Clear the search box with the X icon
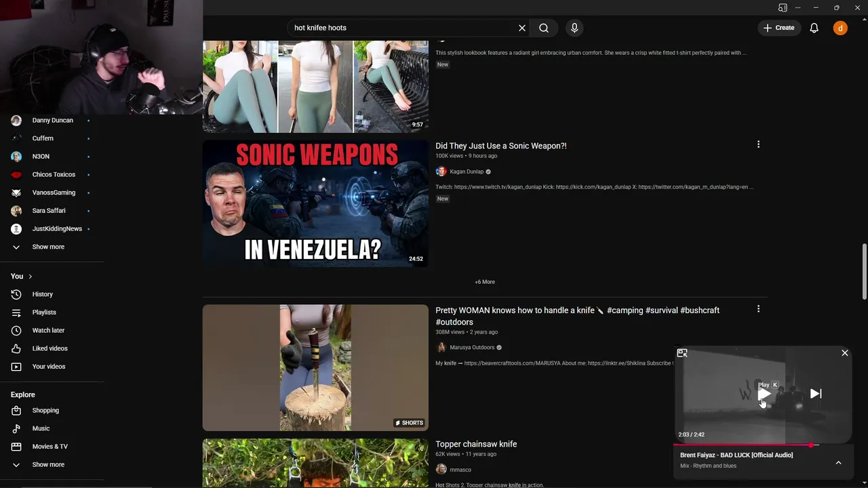The height and width of the screenshot is (488, 868). [522, 28]
